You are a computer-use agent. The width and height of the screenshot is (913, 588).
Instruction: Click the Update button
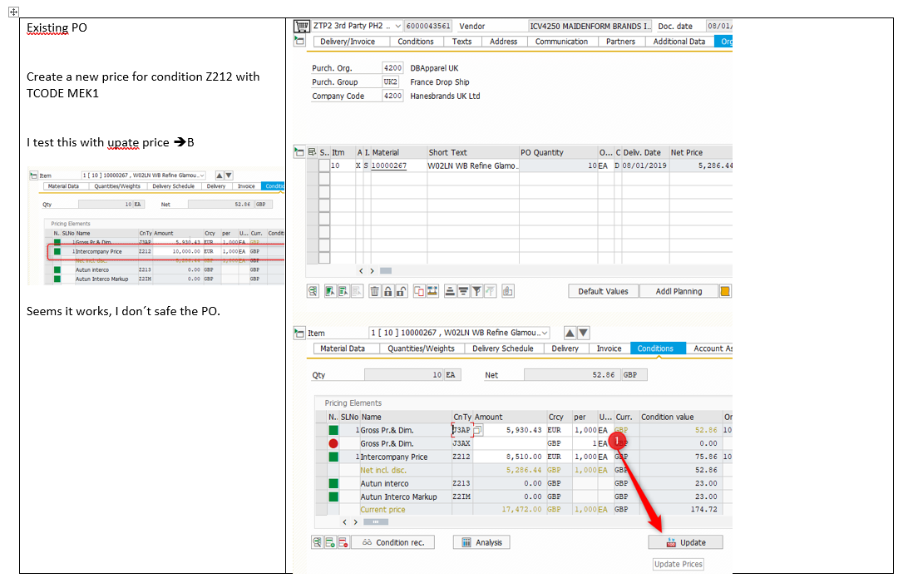pos(685,542)
